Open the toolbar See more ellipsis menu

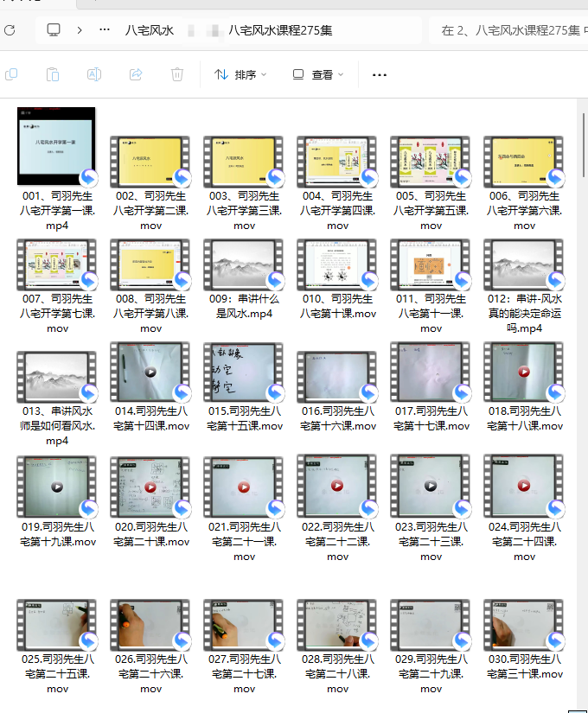click(380, 75)
